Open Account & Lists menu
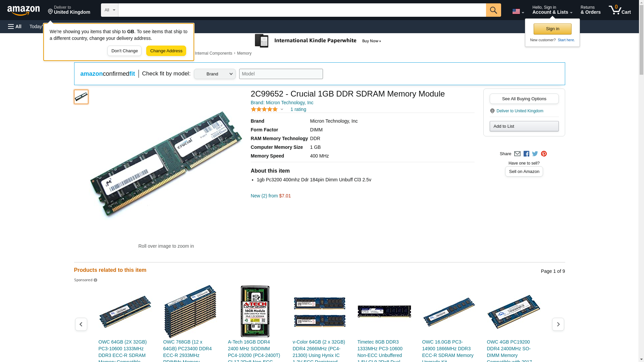Screen dimensions: 644x362 point(552,10)
